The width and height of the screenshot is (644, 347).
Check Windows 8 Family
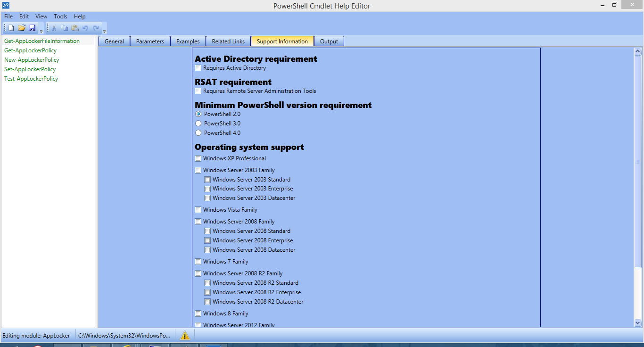[198, 314]
